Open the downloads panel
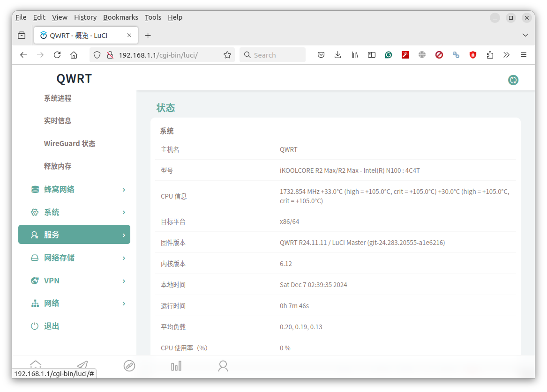 [337, 55]
